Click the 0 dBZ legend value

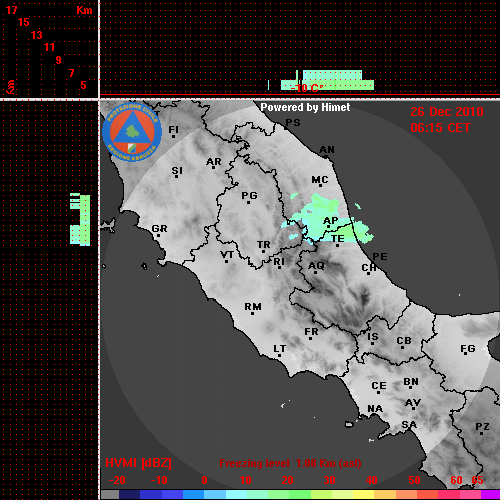click(205, 480)
